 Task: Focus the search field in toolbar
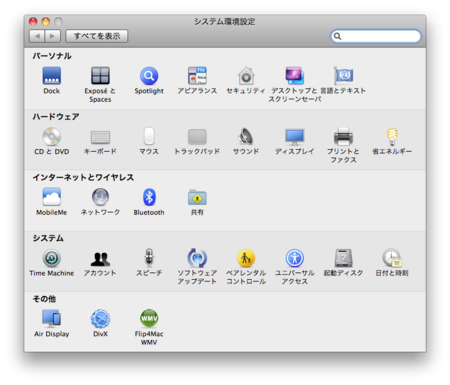click(x=376, y=36)
